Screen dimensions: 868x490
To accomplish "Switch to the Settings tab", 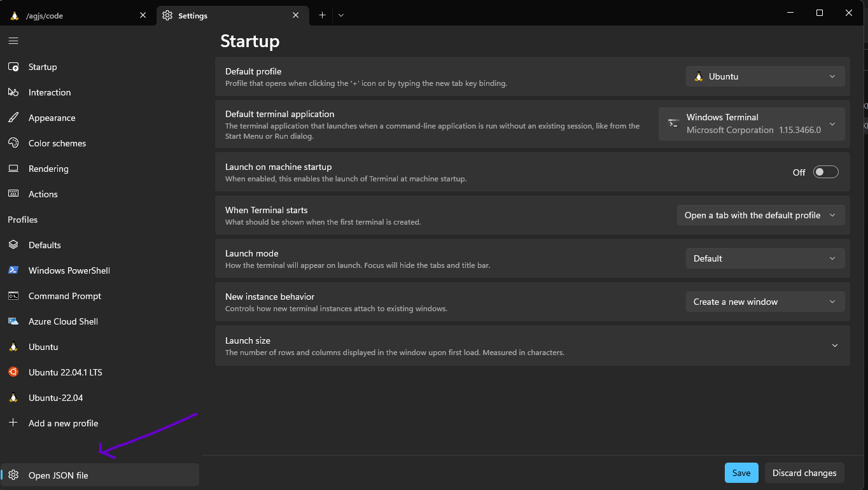I will tap(232, 15).
